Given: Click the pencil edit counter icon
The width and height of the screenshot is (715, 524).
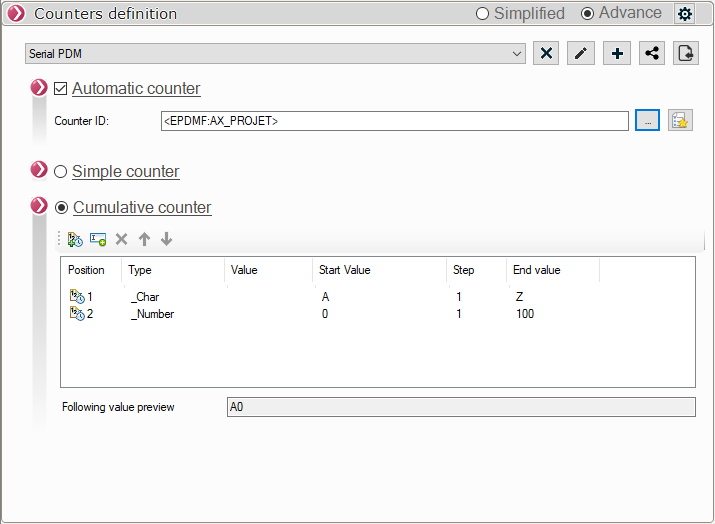Looking at the screenshot, I should pyautogui.click(x=581, y=54).
